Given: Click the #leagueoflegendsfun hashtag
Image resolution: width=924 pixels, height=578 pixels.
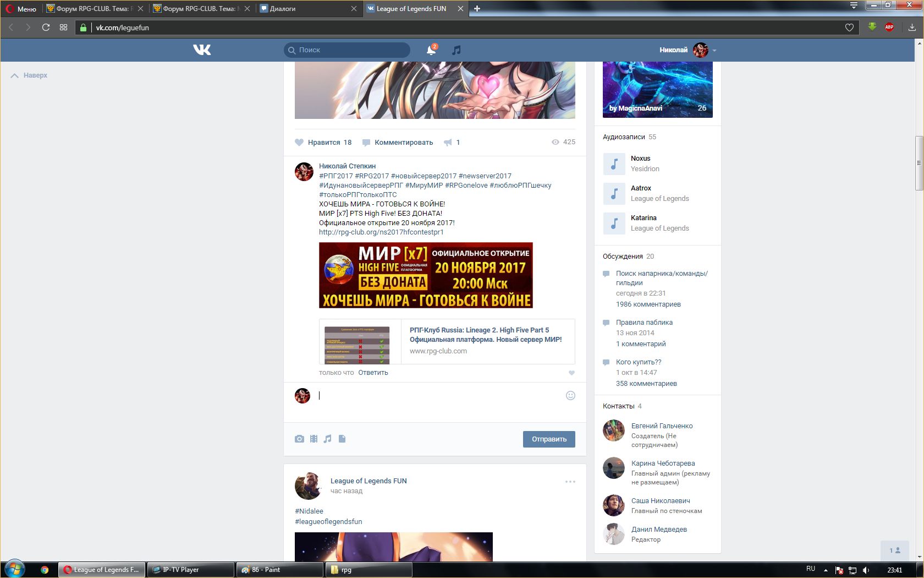Looking at the screenshot, I should (328, 522).
